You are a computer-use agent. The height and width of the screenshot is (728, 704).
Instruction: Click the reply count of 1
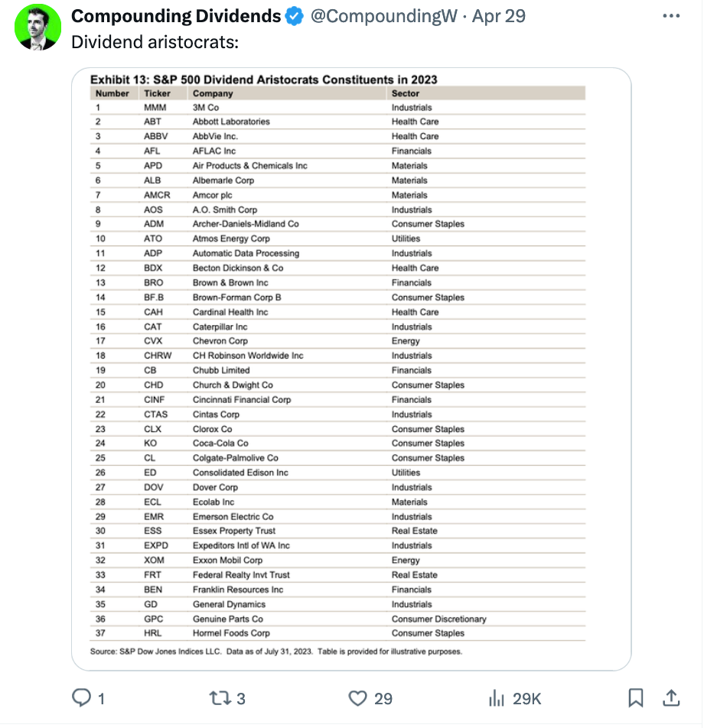102,698
